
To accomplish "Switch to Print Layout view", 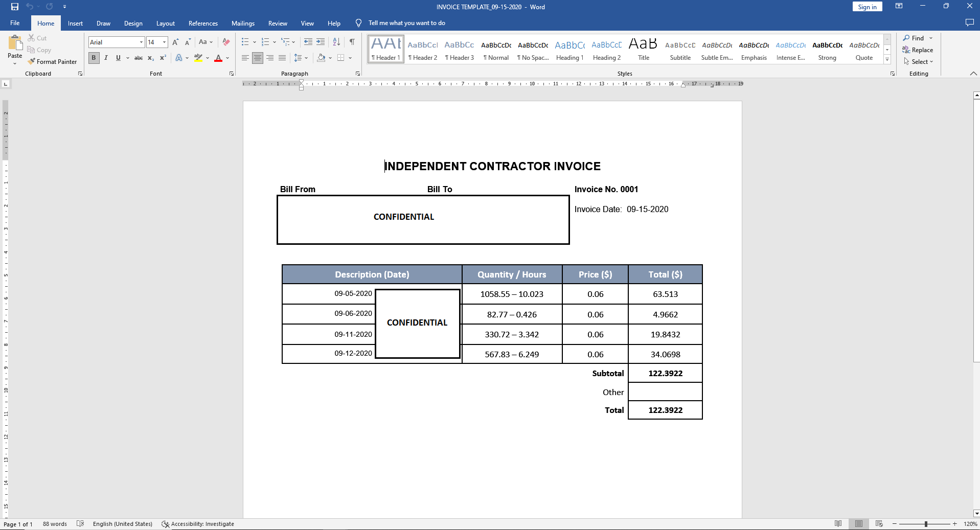I will click(x=859, y=524).
